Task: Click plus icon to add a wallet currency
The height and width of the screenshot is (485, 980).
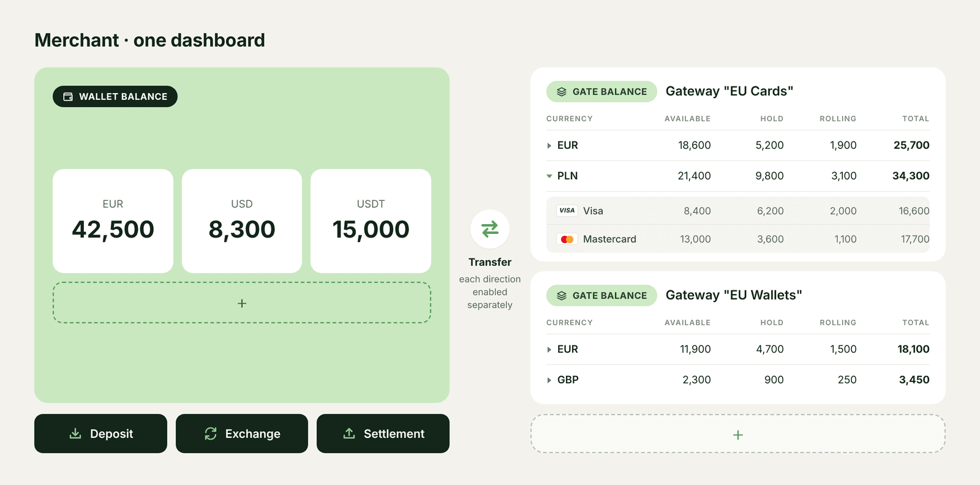Action: 242,303
